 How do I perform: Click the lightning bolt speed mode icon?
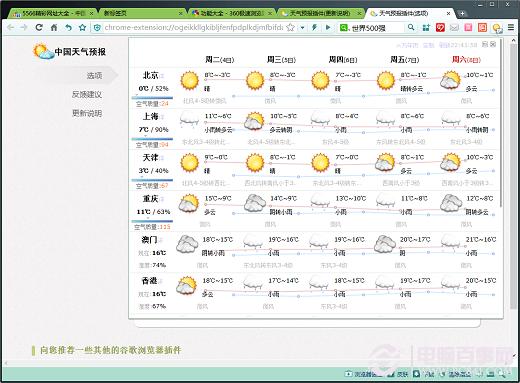314,27
